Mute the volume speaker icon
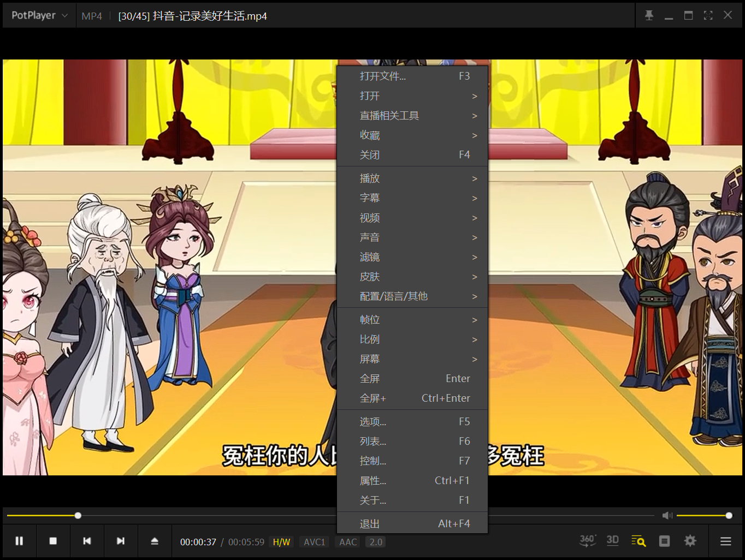745x560 pixels. coord(667,515)
